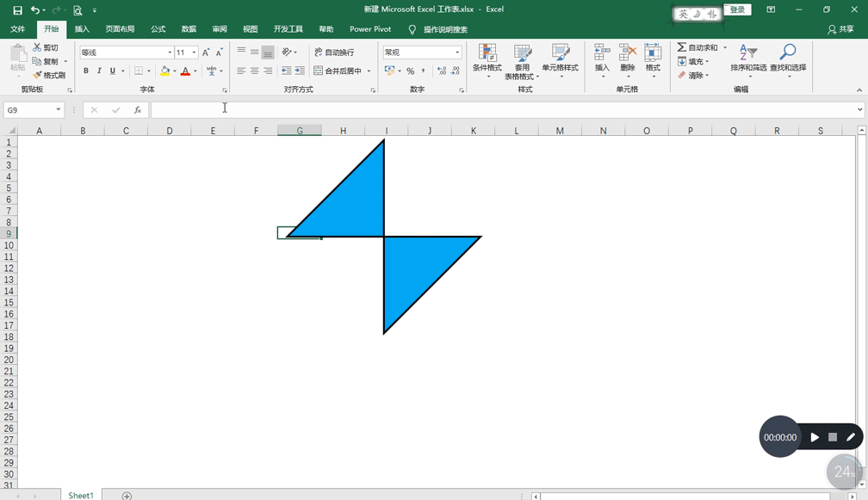The width and height of the screenshot is (868, 500).
Task: Click the Cut (剪切) scissors button
Action: point(46,47)
